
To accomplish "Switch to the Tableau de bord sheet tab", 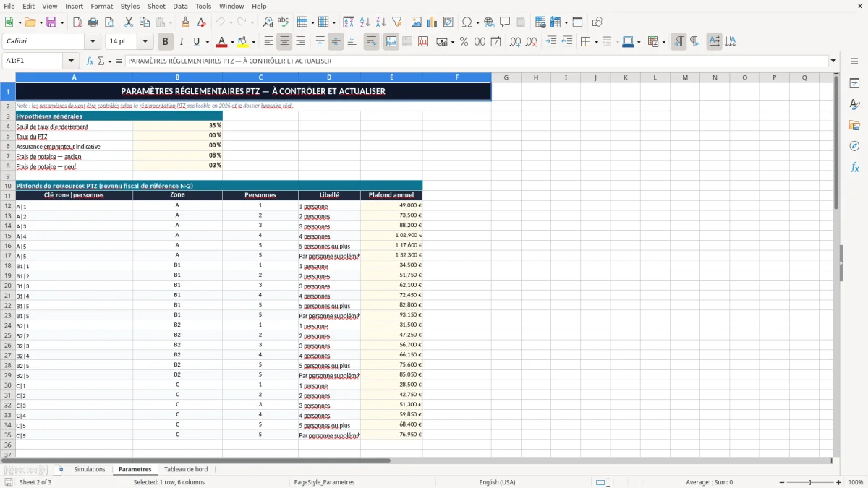I will [186, 470].
